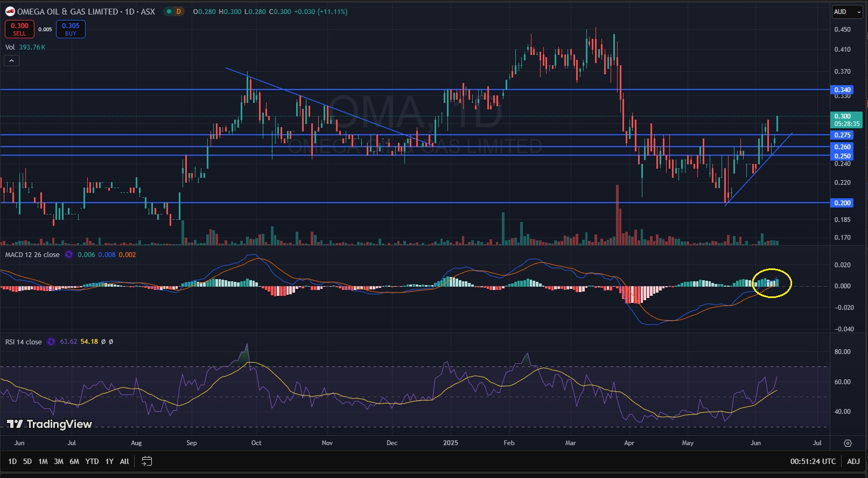
Task: Click the 0.020 MACD scale label
Action: [x=843, y=265]
